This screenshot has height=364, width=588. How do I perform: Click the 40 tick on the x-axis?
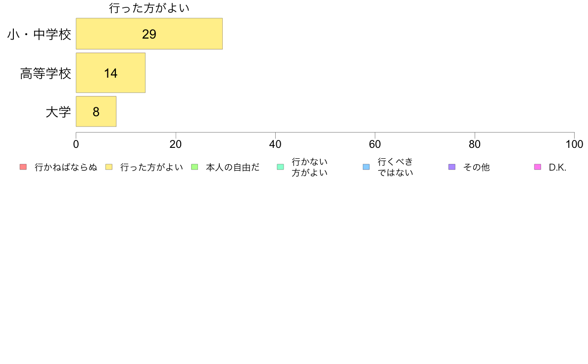(x=275, y=144)
